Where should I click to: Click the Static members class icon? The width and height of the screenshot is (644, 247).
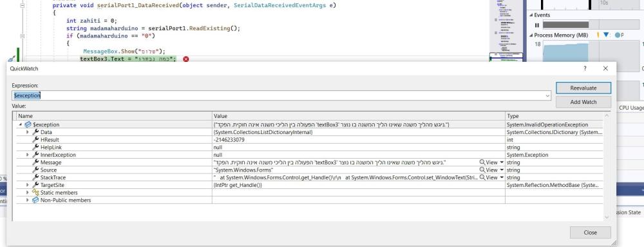point(35,192)
